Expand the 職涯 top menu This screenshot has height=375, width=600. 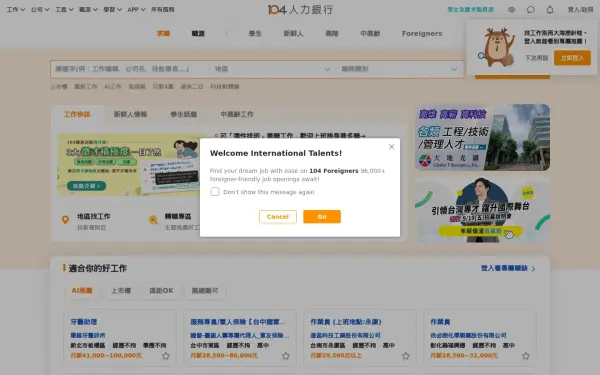[88, 9]
